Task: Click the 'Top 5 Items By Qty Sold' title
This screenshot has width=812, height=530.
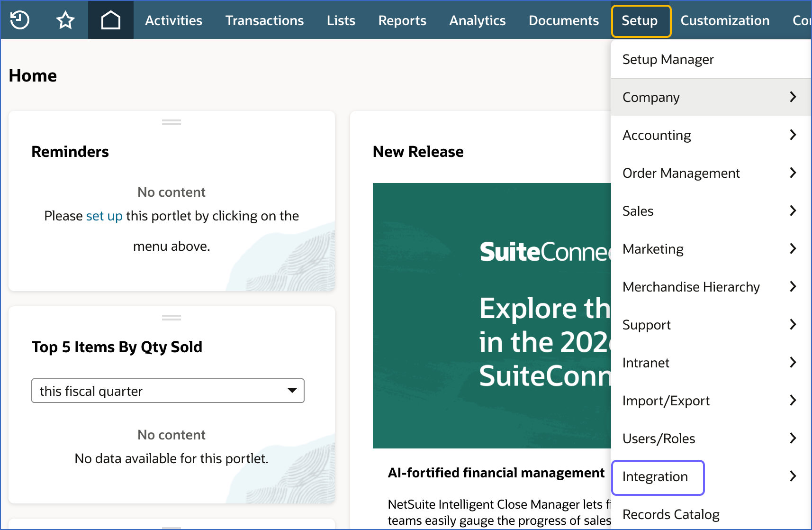Action: tap(117, 347)
